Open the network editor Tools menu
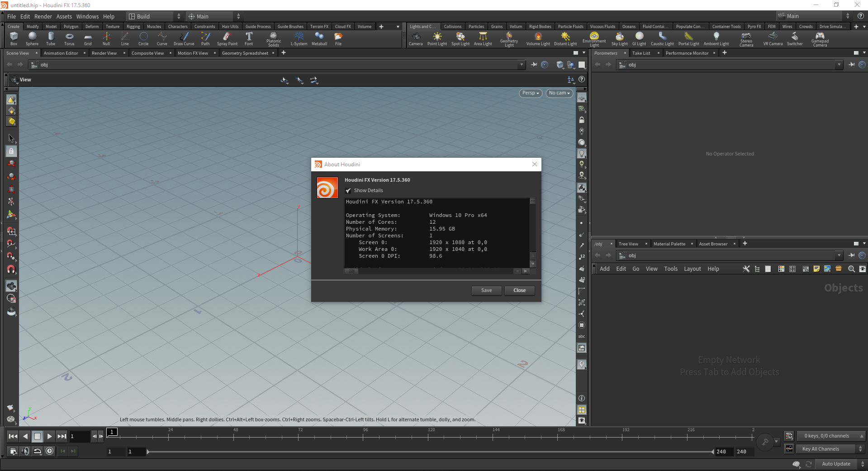The height and width of the screenshot is (471, 868). pos(671,269)
